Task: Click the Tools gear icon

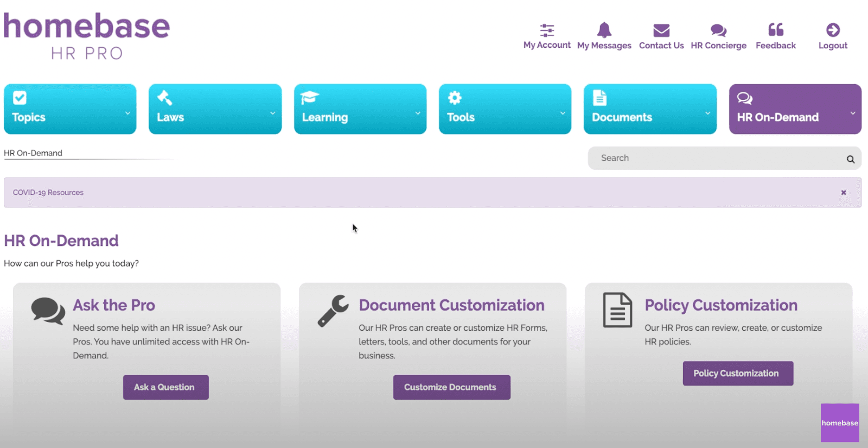Action: 455,98
